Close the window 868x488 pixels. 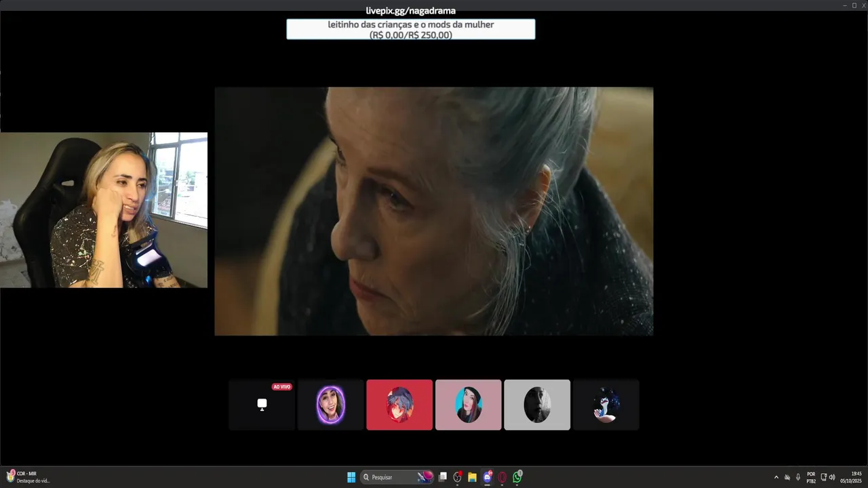tap(863, 5)
